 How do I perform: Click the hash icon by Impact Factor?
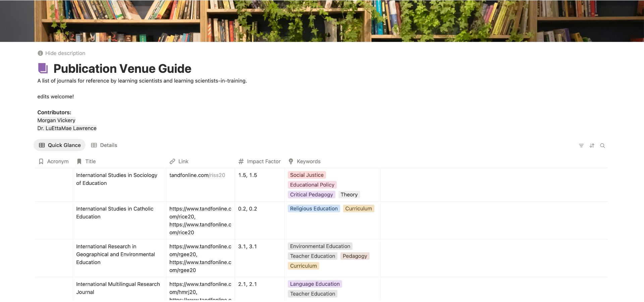tap(241, 161)
